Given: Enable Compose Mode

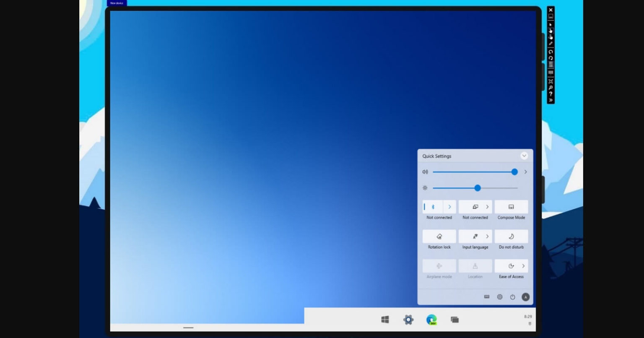Looking at the screenshot, I should point(511,207).
